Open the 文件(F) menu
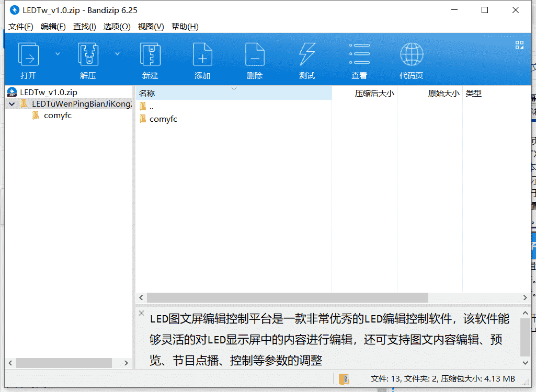The width and height of the screenshot is (536, 392). [21, 27]
